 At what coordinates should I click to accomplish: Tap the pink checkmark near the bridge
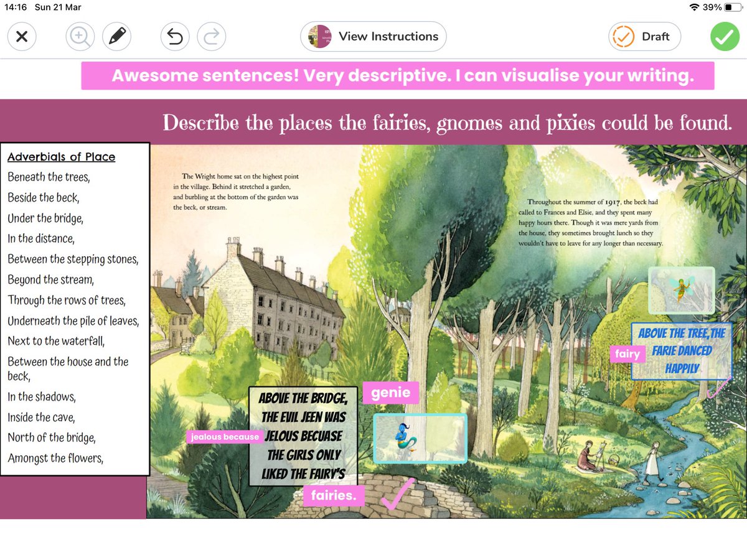coord(397,494)
